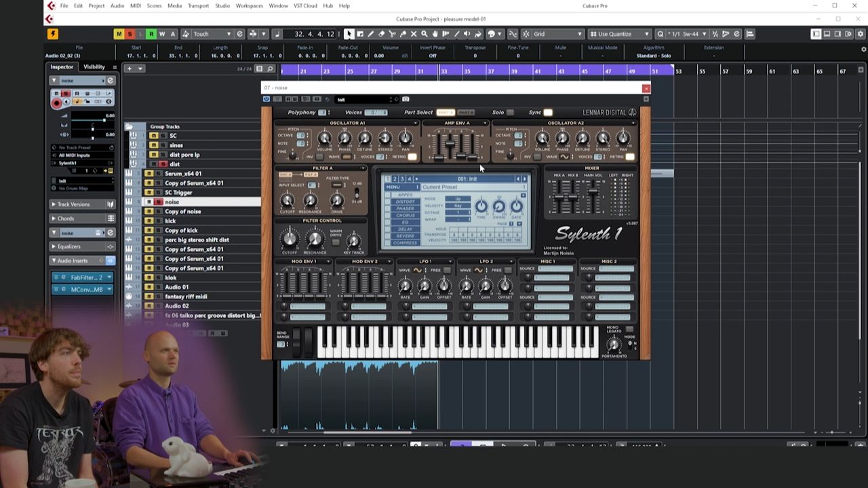The height and width of the screenshot is (488, 868).
Task: Click the Inspector settings menu icon
Action: (x=115, y=67)
